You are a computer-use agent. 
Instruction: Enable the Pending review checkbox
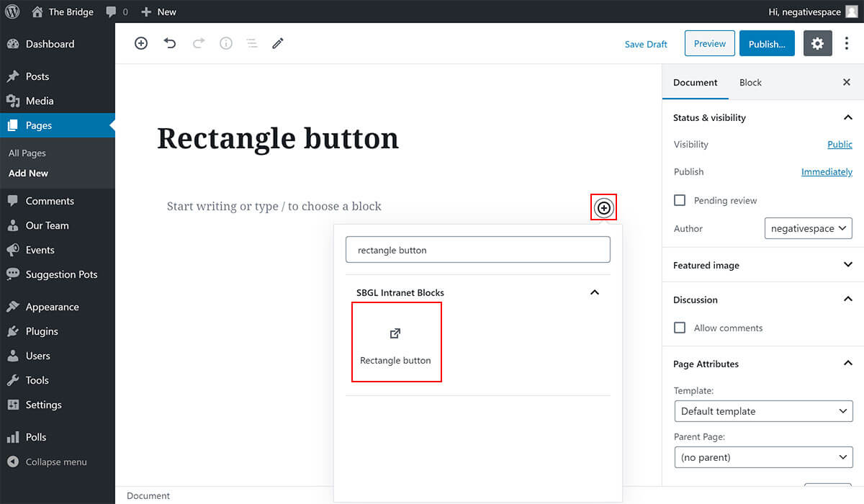tap(680, 200)
